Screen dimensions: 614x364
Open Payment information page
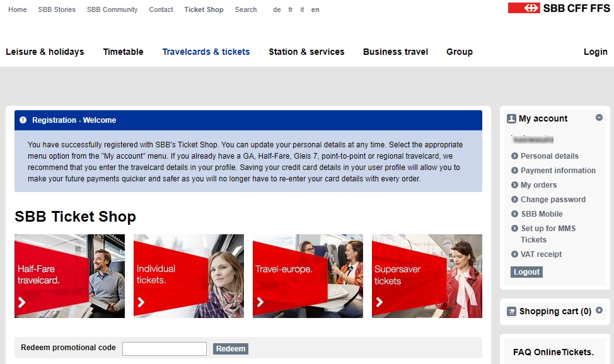click(558, 170)
